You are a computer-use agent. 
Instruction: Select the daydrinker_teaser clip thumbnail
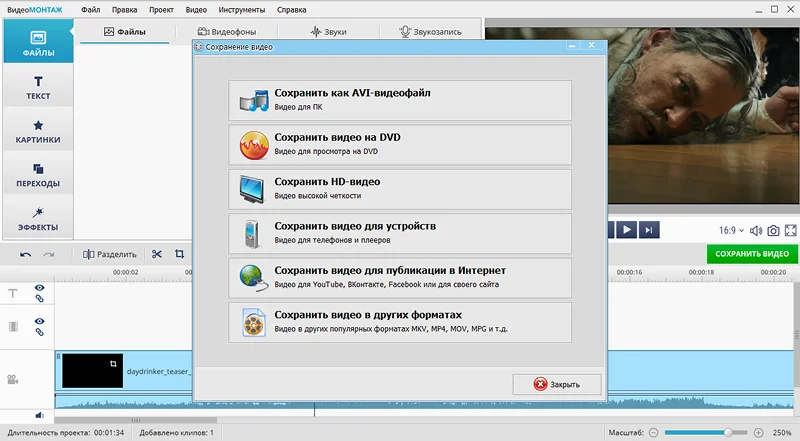pos(92,371)
